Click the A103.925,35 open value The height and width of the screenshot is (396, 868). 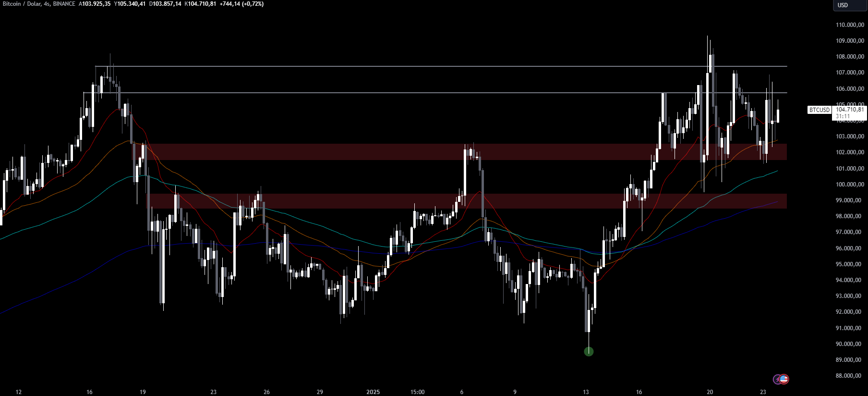pyautogui.click(x=95, y=4)
